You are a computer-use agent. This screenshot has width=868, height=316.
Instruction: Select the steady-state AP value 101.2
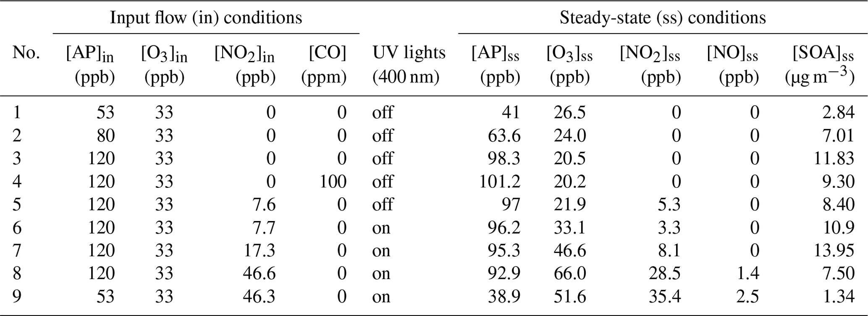pyautogui.click(x=499, y=182)
